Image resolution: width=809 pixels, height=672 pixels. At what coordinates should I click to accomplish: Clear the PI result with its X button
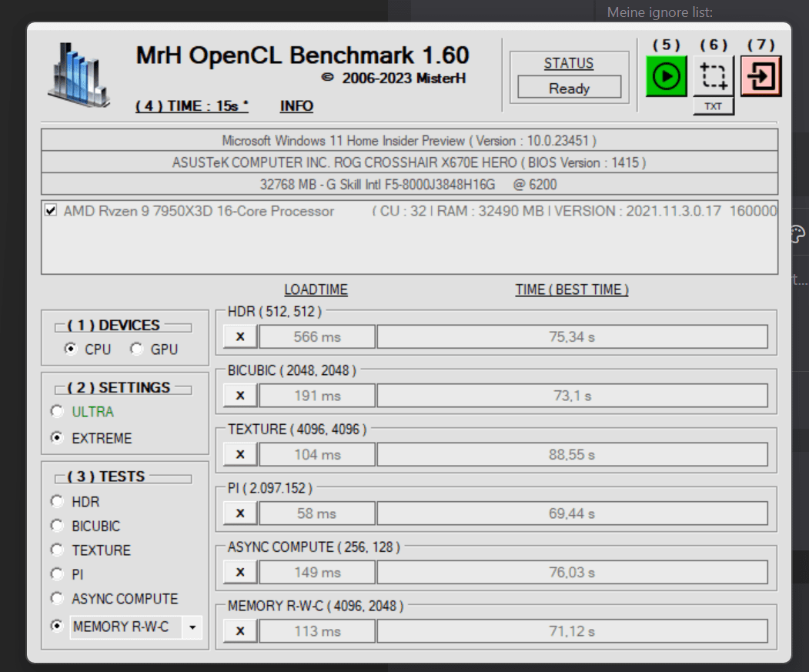click(x=240, y=513)
